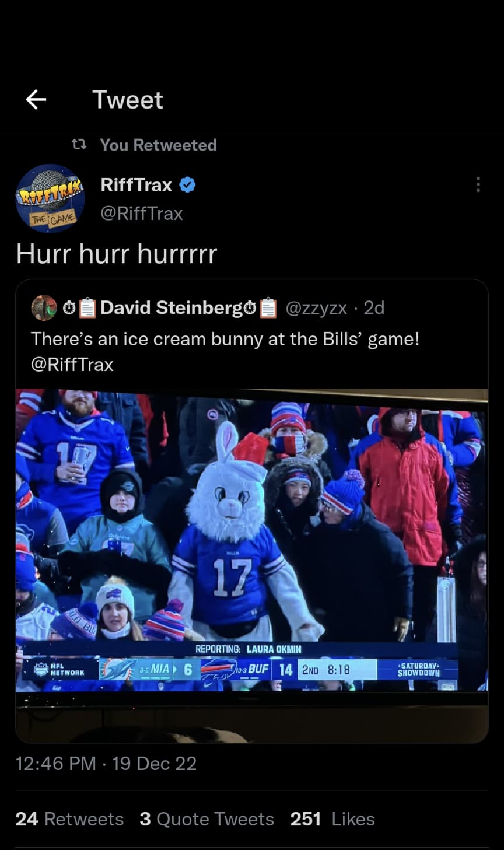Open David Steinberg's small avatar

44,307
